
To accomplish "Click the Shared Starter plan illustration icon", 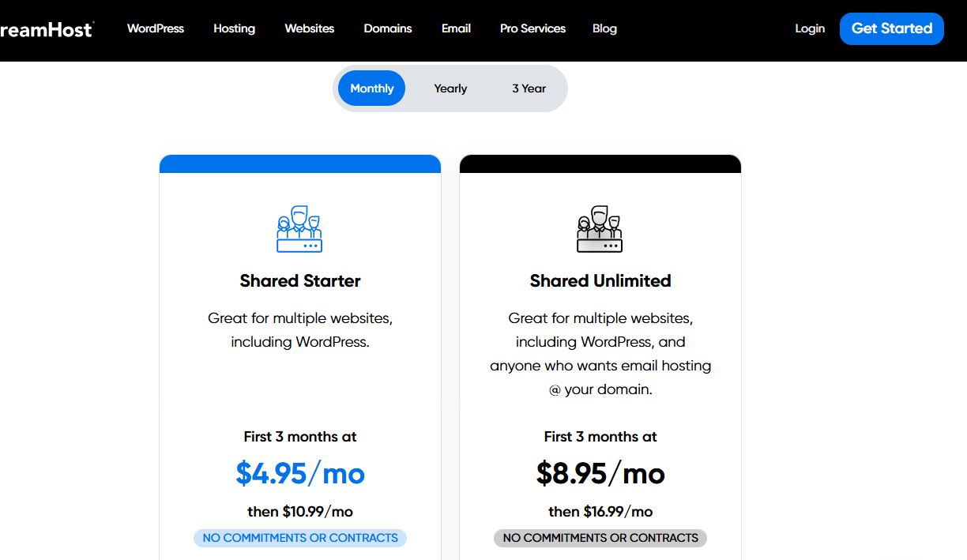I will point(300,229).
